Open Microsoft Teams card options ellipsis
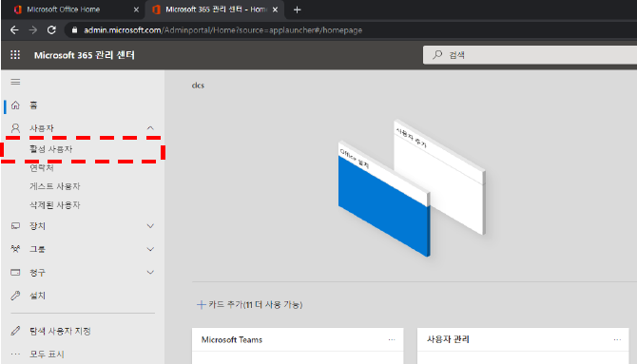 [392, 339]
